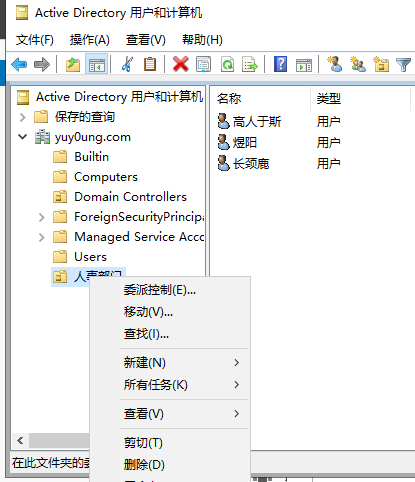Click the Cut scissors icon

127,64
